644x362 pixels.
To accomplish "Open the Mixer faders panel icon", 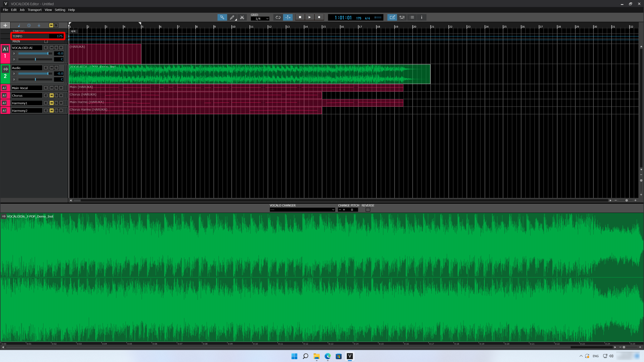I will tap(402, 17).
